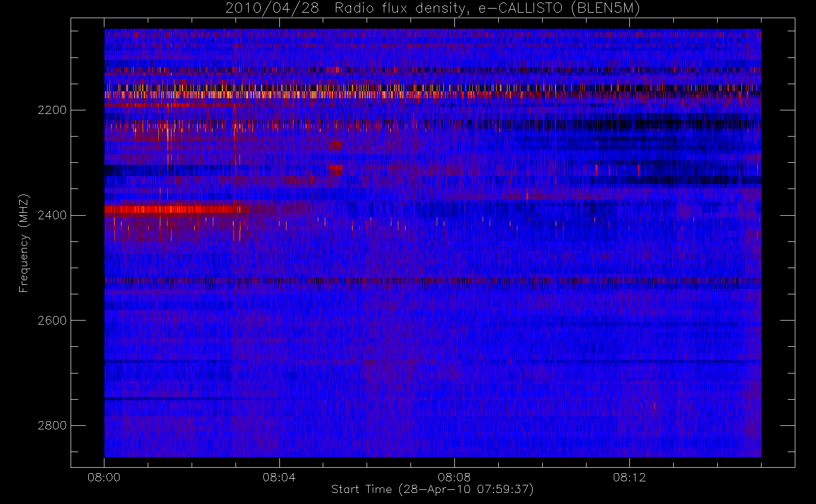Select the Frequency (MHZ) axis label
Screen dimensions: 816x504
[x=24, y=243]
